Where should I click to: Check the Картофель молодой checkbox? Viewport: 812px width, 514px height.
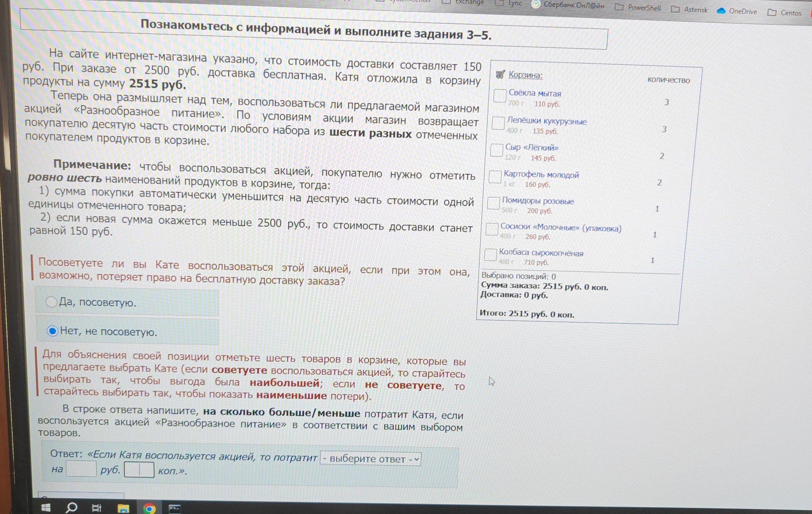click(495, 176)
